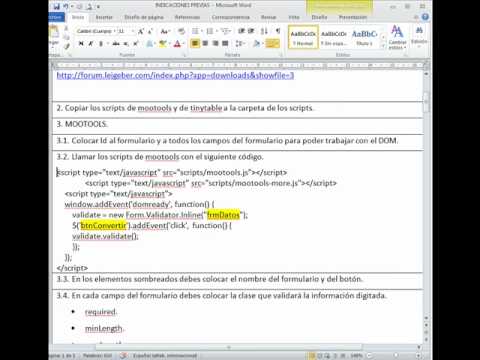Toggle subscript formatting
Image resolution: width=480 pixels, height=360 pixels.
[126, 43]
